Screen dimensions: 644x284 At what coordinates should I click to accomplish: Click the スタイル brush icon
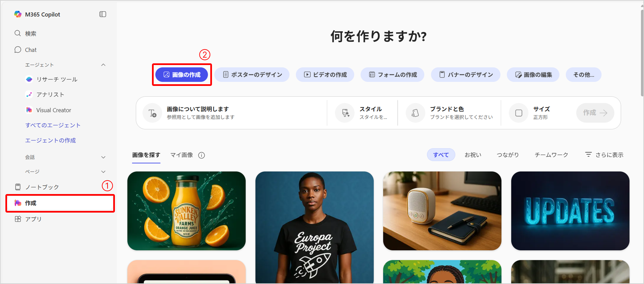pyautogui.click(x=345, y=113)
